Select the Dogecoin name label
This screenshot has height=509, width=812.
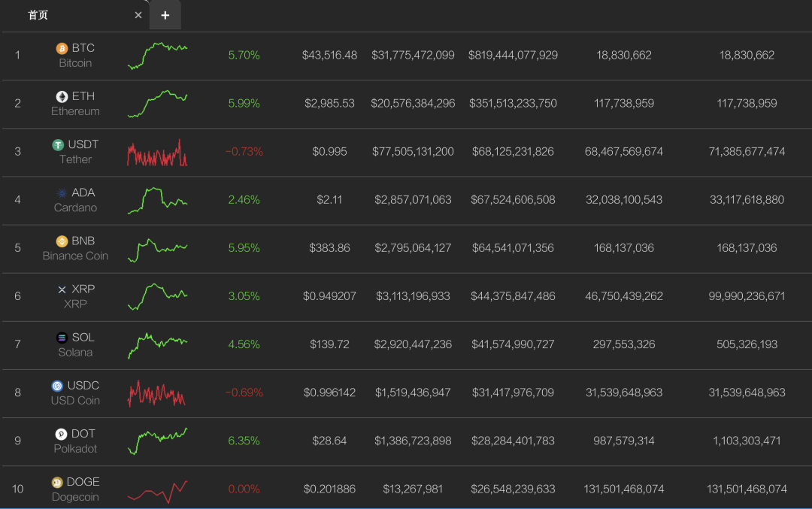(75, 497)
